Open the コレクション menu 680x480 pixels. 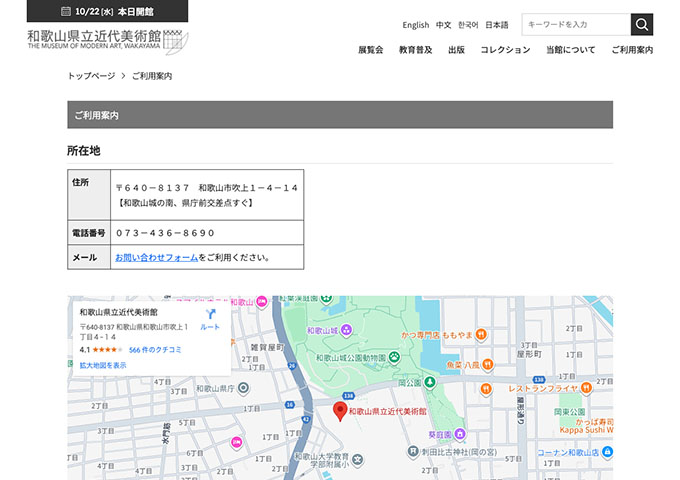pos(505,50)
